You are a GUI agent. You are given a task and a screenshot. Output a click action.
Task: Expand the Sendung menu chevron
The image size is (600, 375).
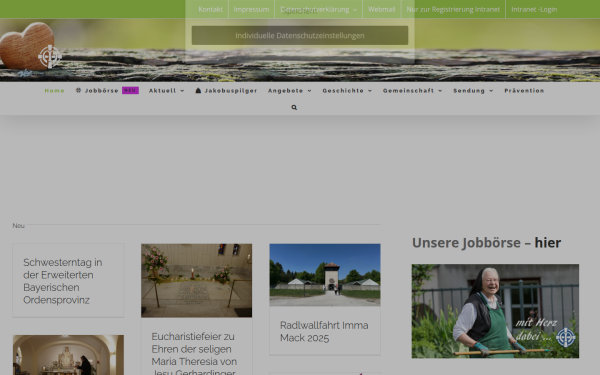point(491,91)
